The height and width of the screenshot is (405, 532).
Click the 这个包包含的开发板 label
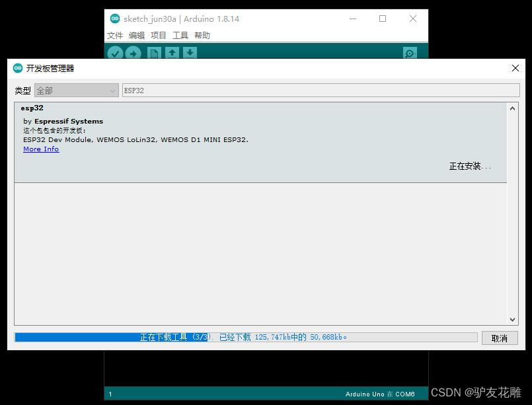pyautogui.click(x=54, y=131)
